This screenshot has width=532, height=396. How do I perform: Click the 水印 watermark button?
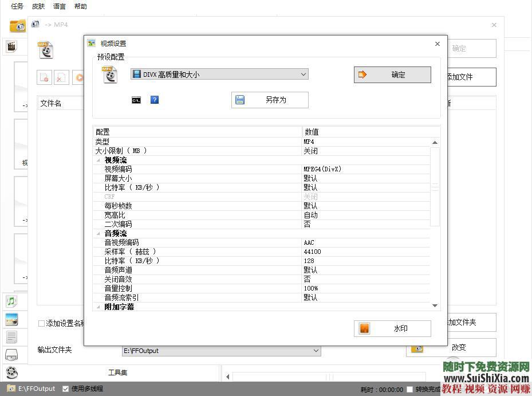click(x=392, y=328)
